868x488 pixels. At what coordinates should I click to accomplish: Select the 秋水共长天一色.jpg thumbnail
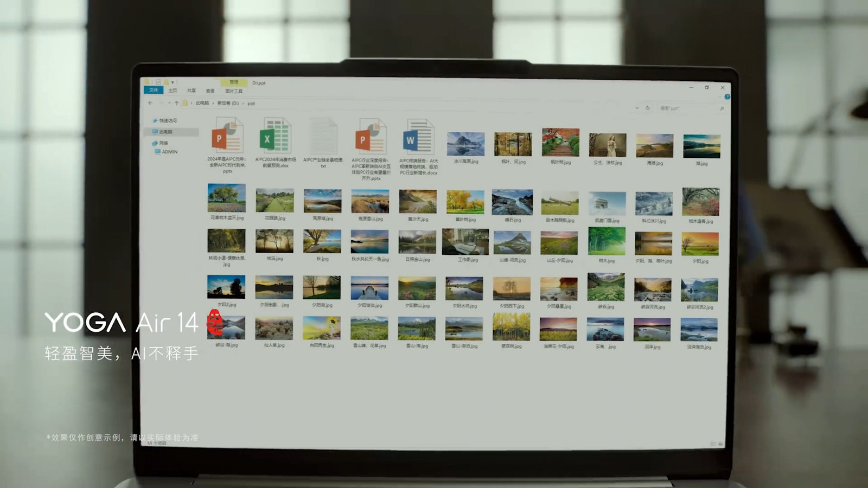coord(369,242)
